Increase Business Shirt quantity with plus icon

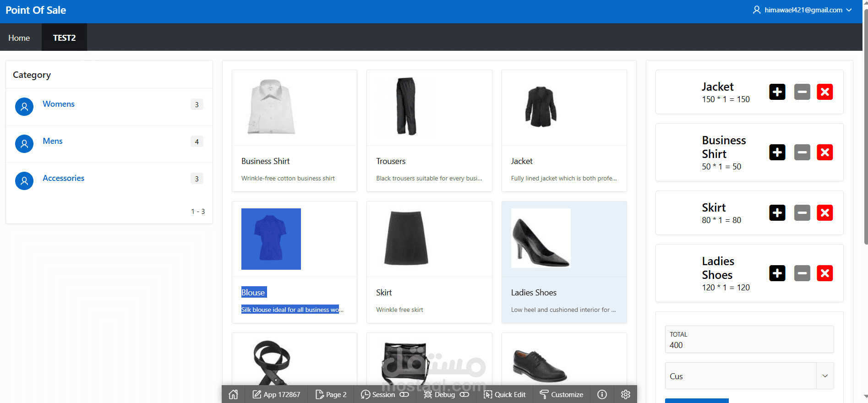click(x=777, y=152)
